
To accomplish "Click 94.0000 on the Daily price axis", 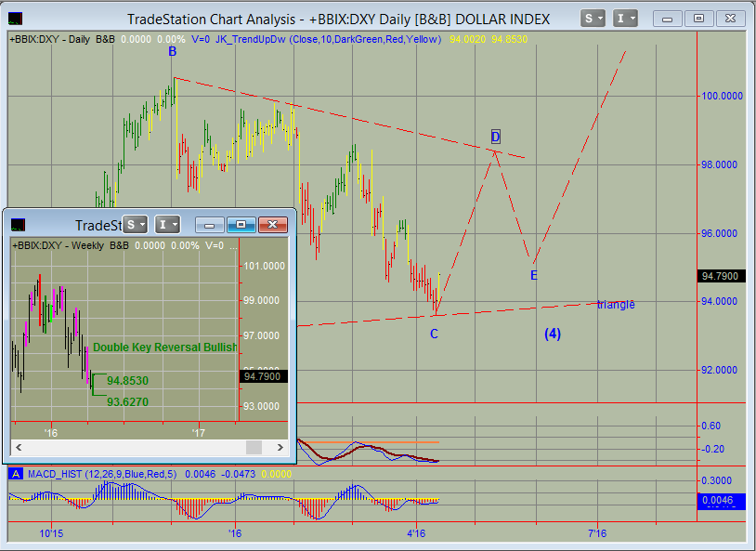I will coord(720,301).
